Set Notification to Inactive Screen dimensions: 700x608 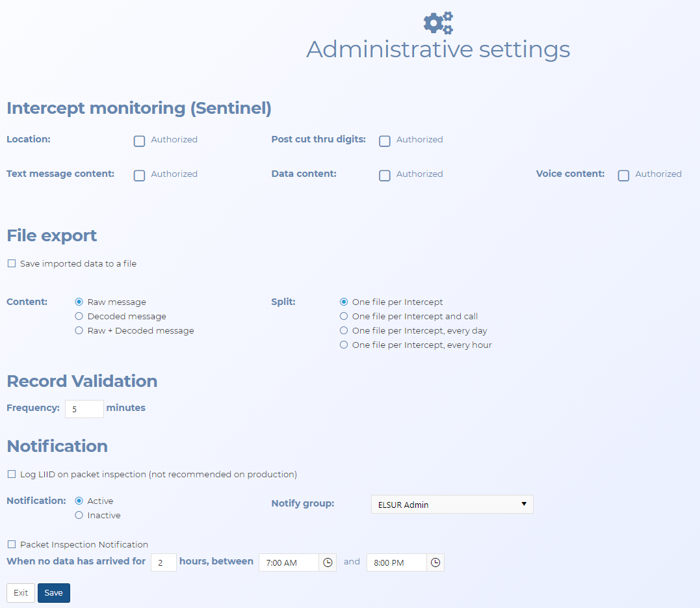click(79, 516)
